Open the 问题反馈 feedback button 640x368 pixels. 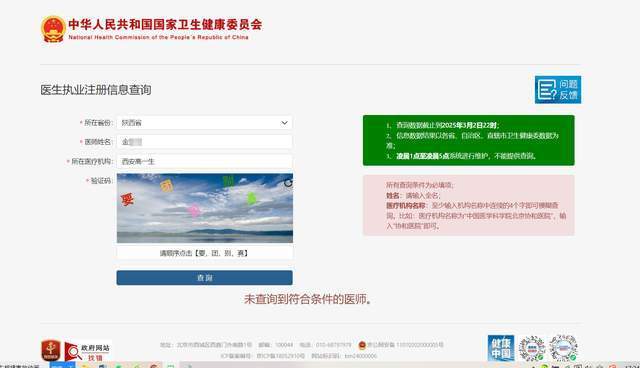click(x=558, y=90)
